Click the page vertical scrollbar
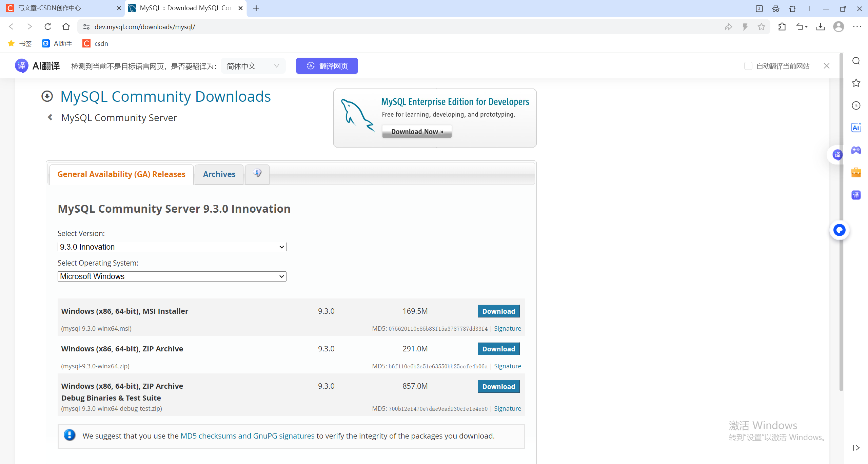The height and width of the screenshot is (464, 868). [x=841, y=222]
